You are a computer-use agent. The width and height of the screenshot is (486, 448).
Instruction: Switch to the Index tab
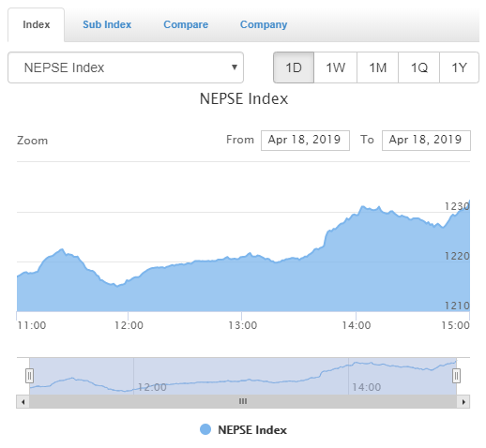point(37,24)
